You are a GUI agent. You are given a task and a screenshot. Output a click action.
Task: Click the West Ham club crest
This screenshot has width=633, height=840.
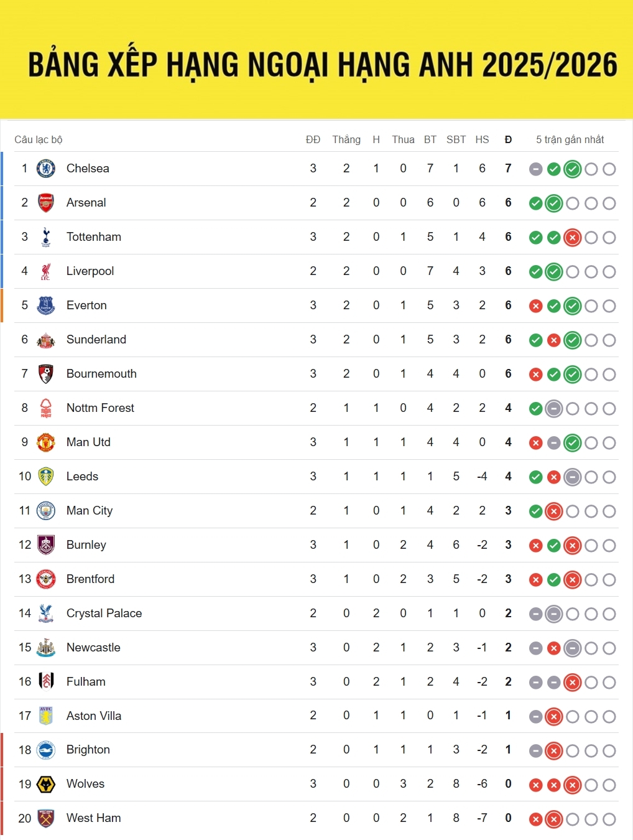(x=46, y=818)
